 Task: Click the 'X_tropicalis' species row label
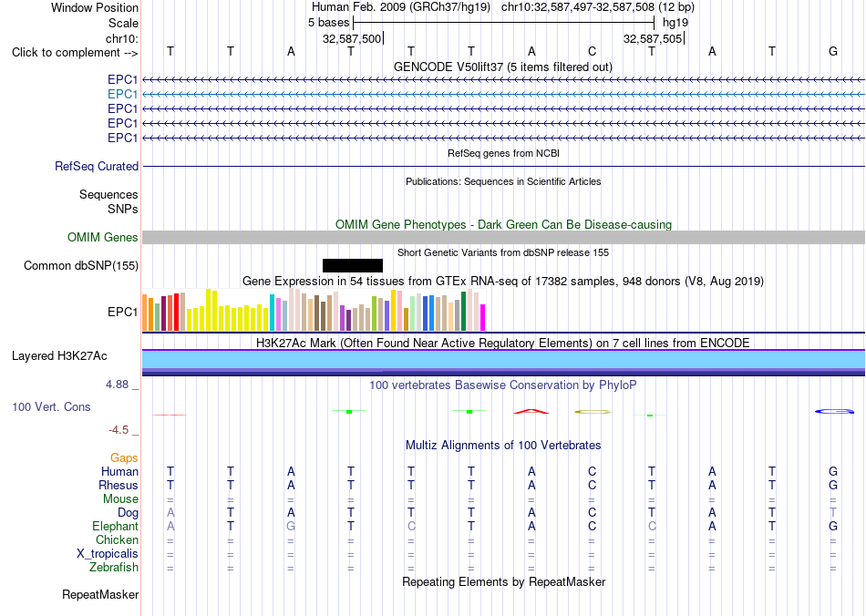[108, 554]
